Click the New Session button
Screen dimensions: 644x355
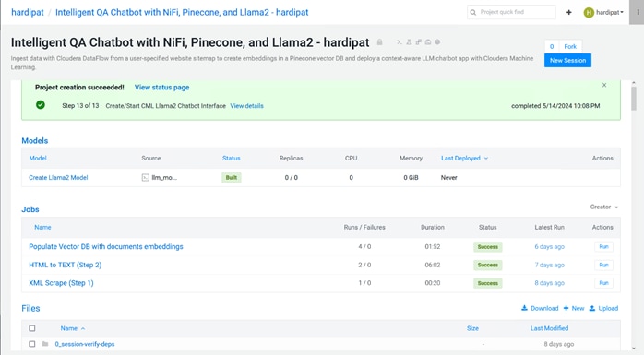click(567, 60)
